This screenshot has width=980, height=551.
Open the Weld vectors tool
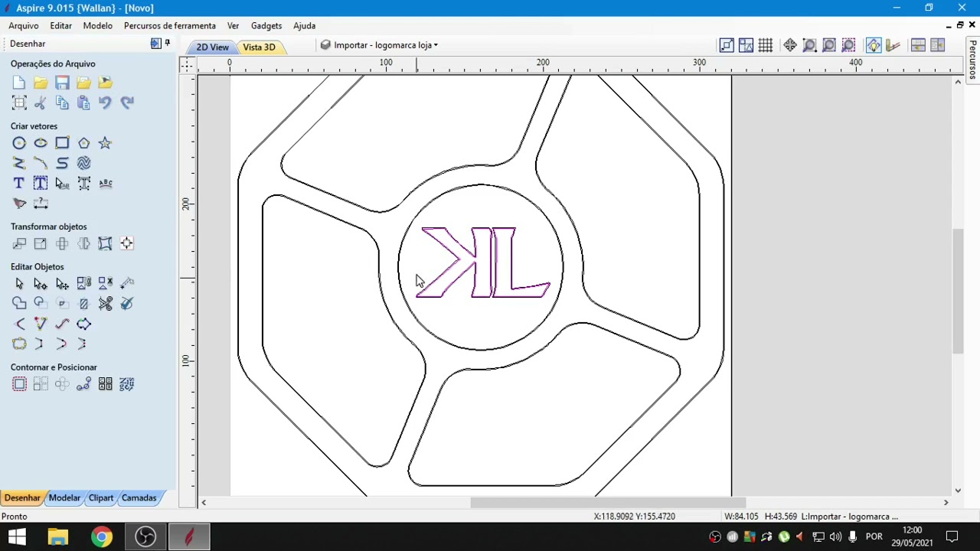[x=19, y=304]
